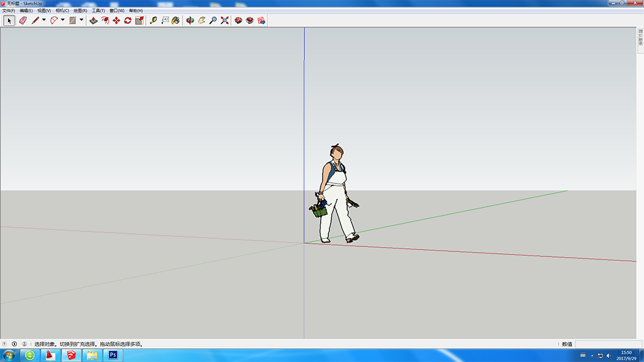Click the 数值 measurements input box
Viewport: 644px width, 362px height.
pos(608,344)
